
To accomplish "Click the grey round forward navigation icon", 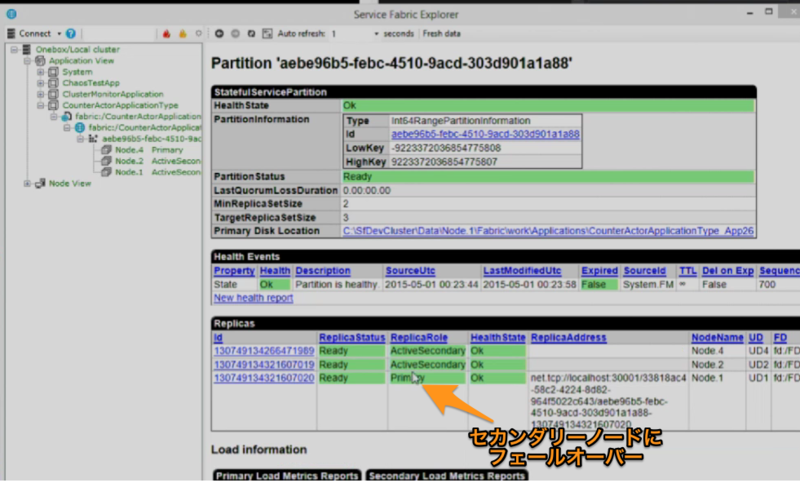I will point(235,34).
